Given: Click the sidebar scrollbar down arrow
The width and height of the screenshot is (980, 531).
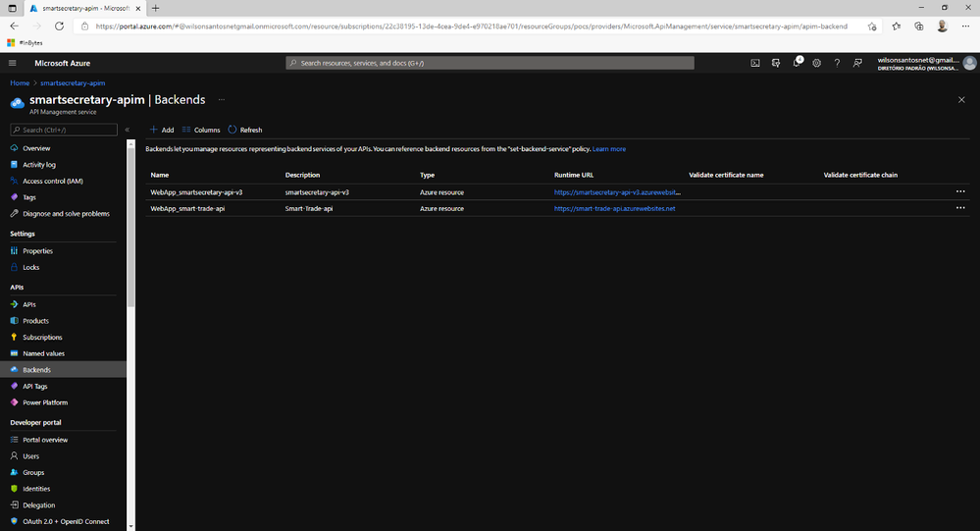Looking at the screenshot, I should (x=130, y=527).
